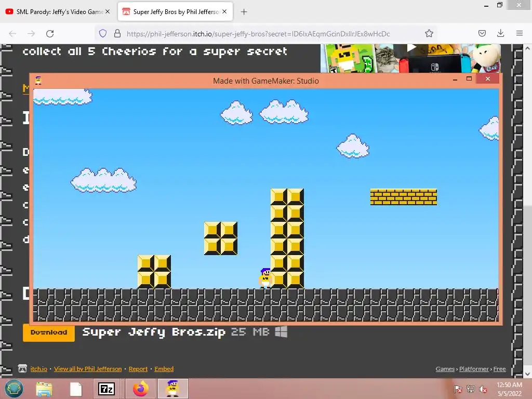Open the Free category link

pos(499,369)
